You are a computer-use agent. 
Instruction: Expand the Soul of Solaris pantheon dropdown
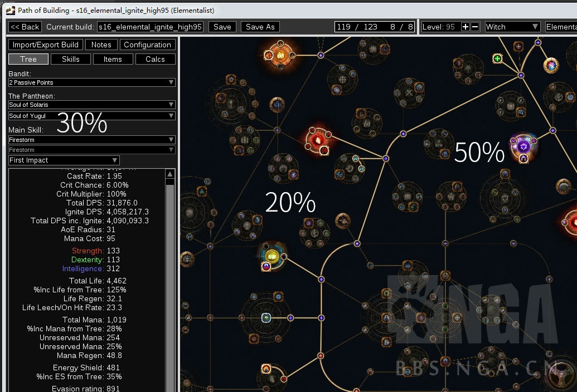point(92,105)
